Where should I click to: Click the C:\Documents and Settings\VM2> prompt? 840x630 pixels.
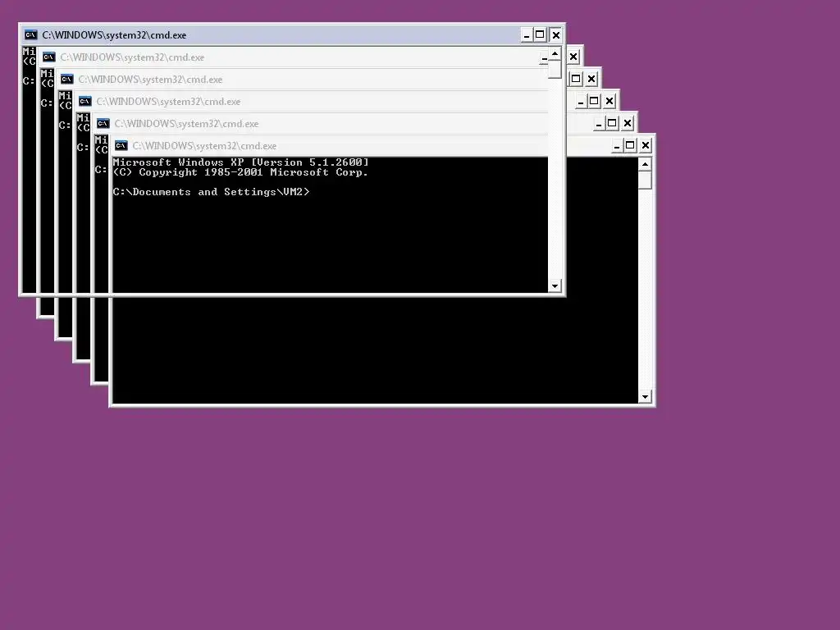coord(211,192)
